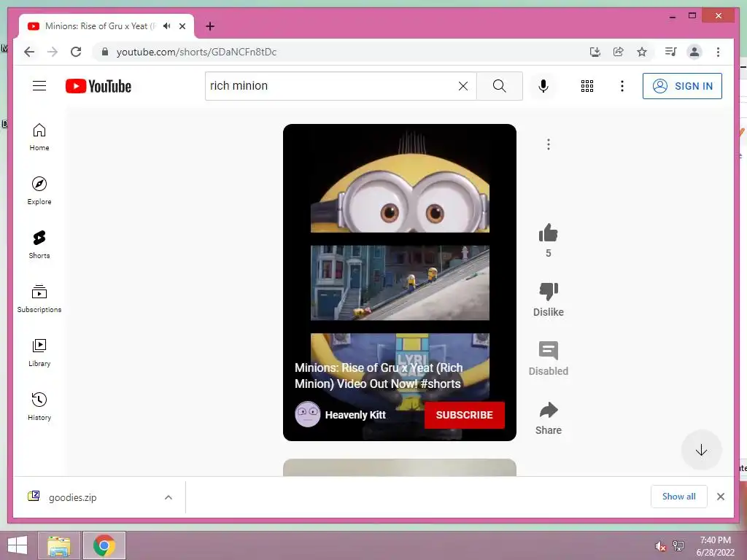747x560 pixels.
Task: Click the Chrome taskbar icon
Action: 104,545
